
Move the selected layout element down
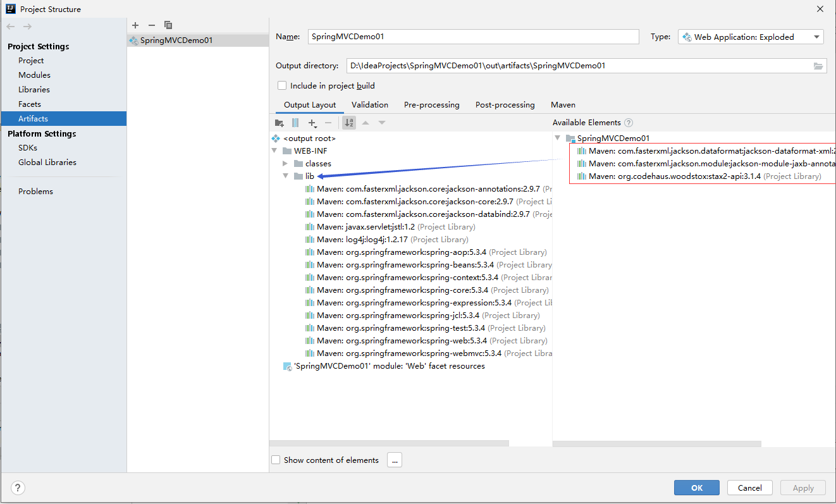[x=382, y=123]
